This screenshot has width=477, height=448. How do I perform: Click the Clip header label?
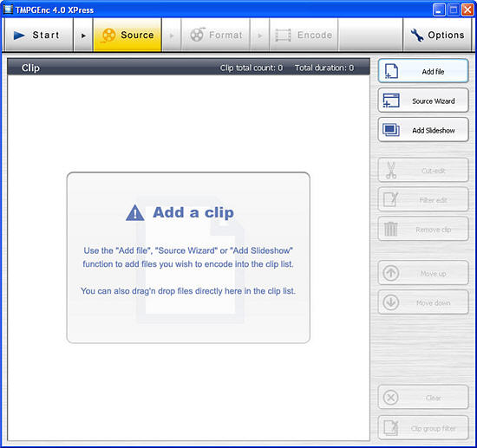[x=30, y=68]
